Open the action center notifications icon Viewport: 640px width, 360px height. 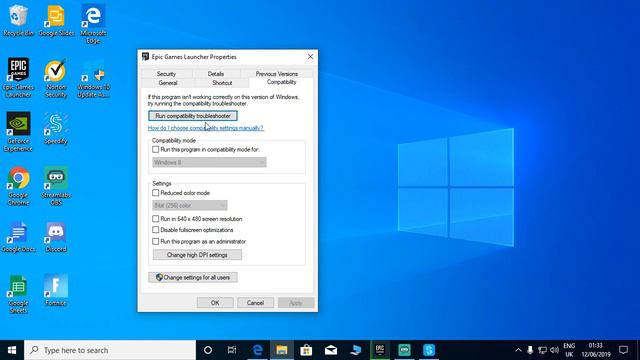pyautogui.click(x=623, y=350)
